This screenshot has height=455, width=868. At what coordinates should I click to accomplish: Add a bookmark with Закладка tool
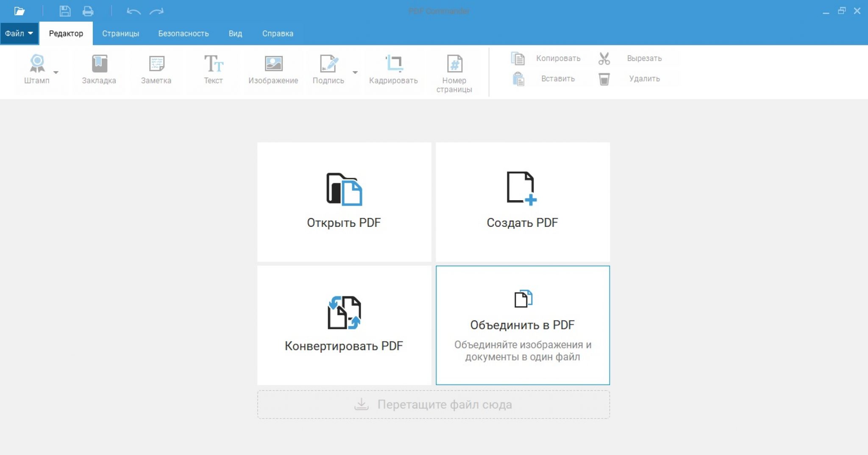pos(99,70)
